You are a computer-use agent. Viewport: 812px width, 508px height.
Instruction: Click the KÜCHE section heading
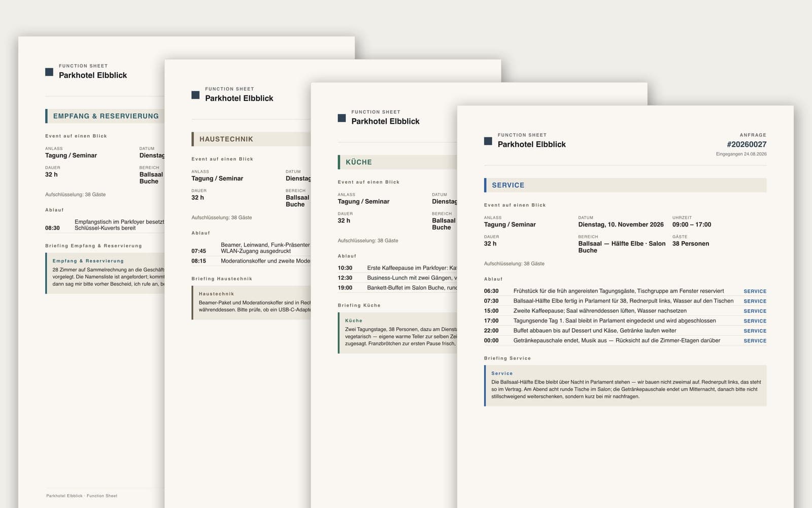click(x=397, y=162)
